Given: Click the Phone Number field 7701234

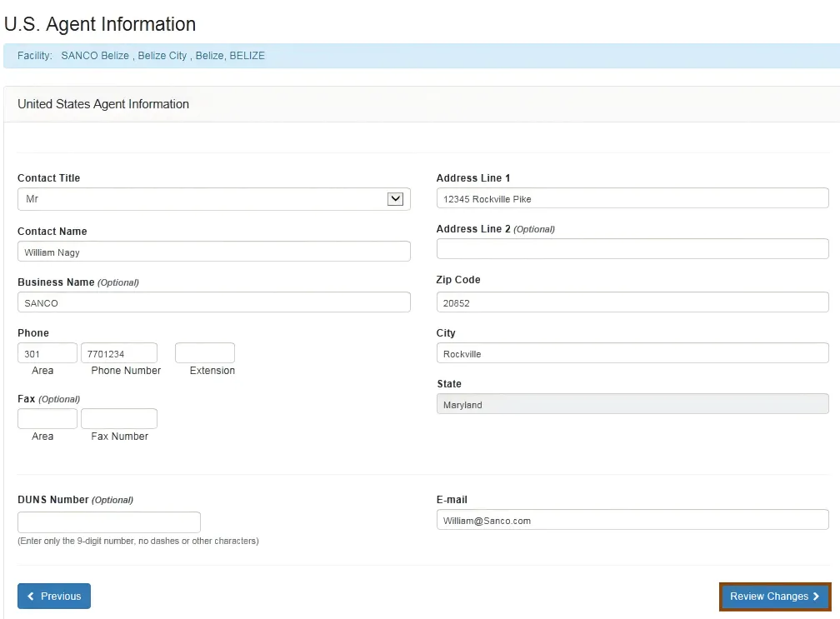Looking at the screenshot, I should pos(118,353).
